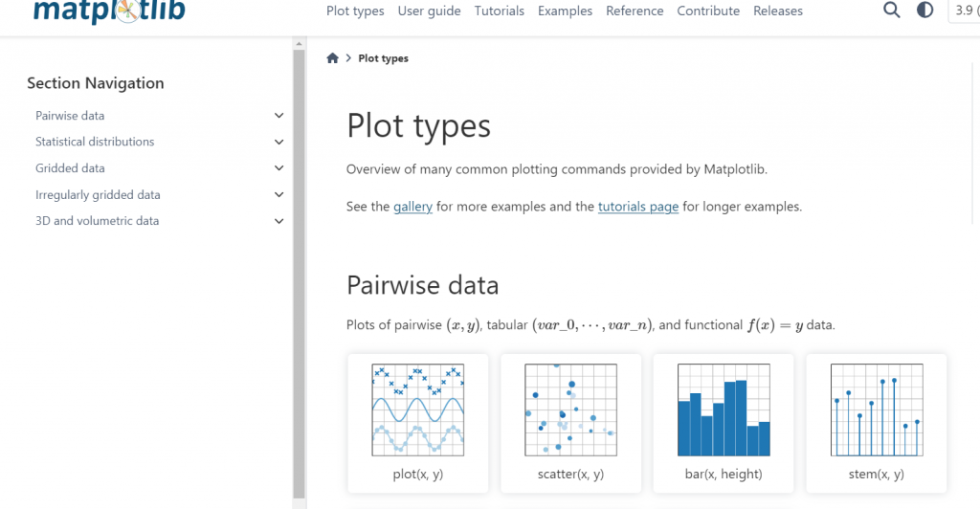Toggle light/dark theme icon
980x509 pixels.
924,11
